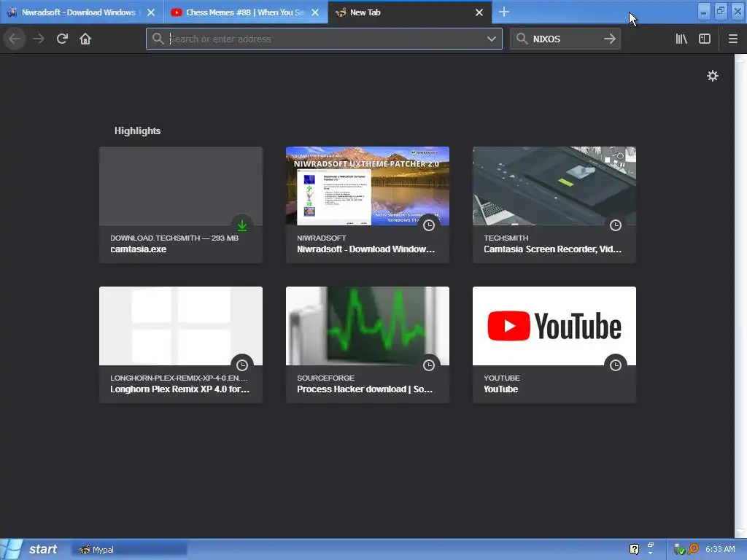Click the 'Camtasia Screen Recorder, Vid...' title
747x560 pixels.
pyautogui.click(x=552, y=249)
